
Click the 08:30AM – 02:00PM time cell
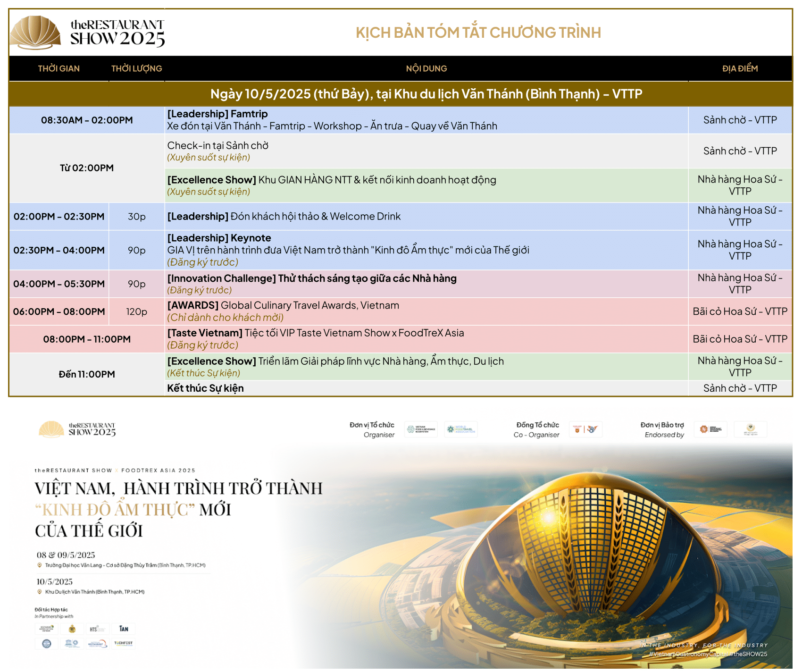[x=87, y=120]
